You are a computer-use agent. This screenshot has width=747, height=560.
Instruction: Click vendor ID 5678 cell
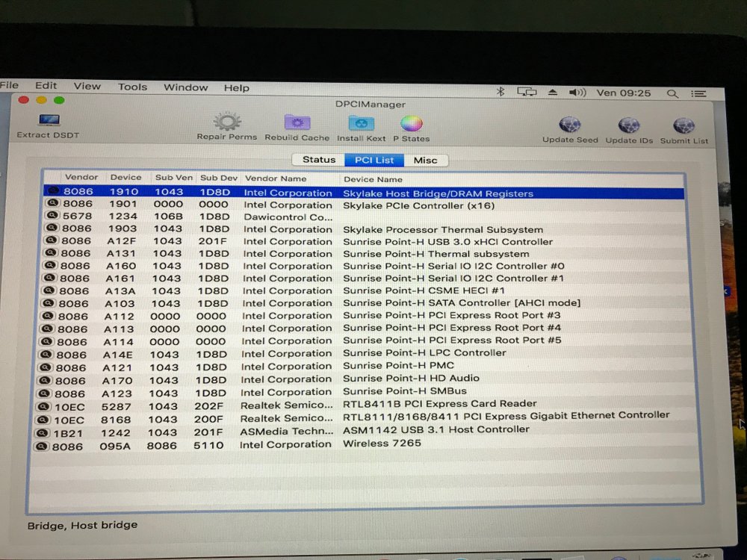pos(77,216)
